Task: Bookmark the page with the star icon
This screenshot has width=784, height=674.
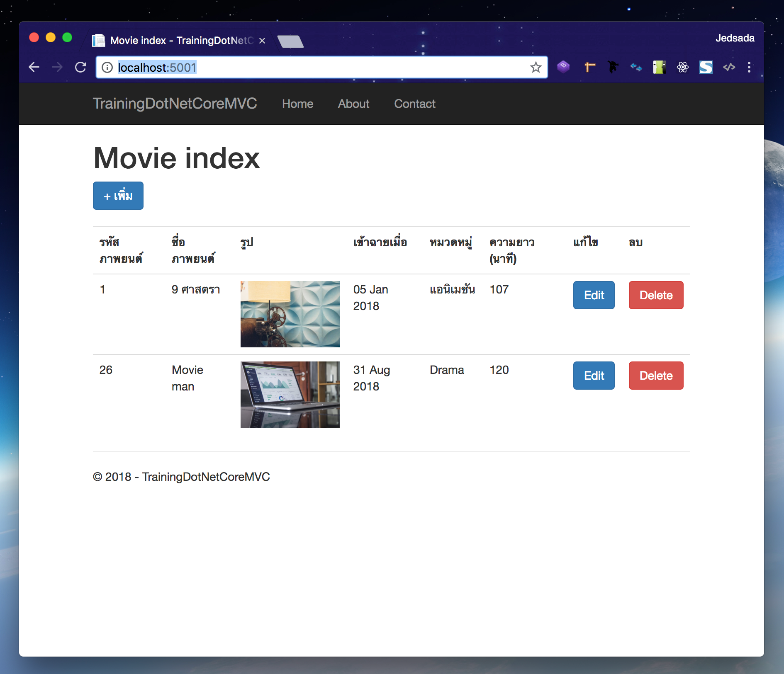Action: 536,67
